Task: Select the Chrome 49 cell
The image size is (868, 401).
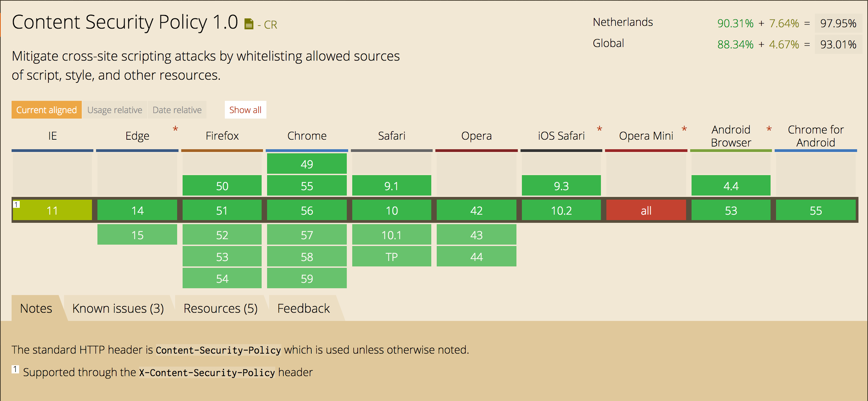Action: [307, 164]
